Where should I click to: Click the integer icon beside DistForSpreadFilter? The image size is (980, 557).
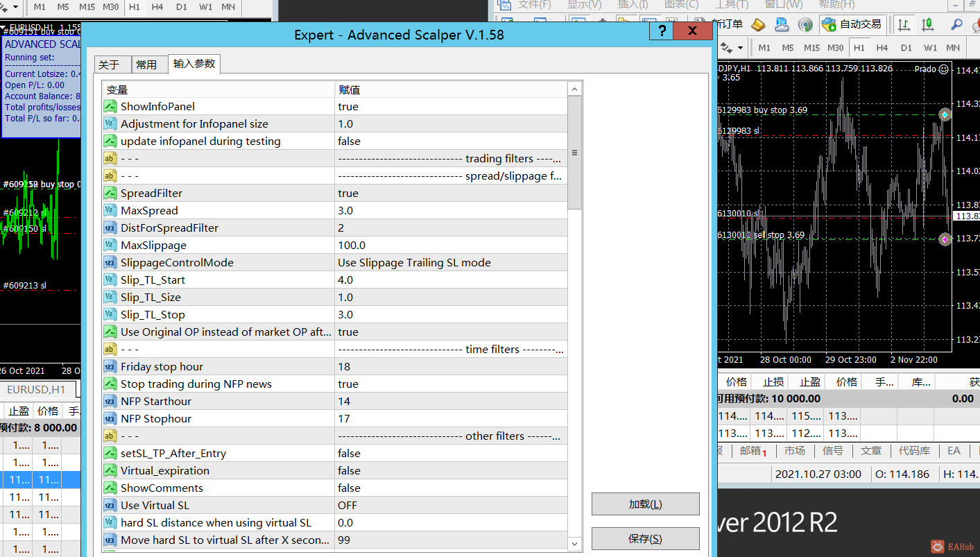110,228
